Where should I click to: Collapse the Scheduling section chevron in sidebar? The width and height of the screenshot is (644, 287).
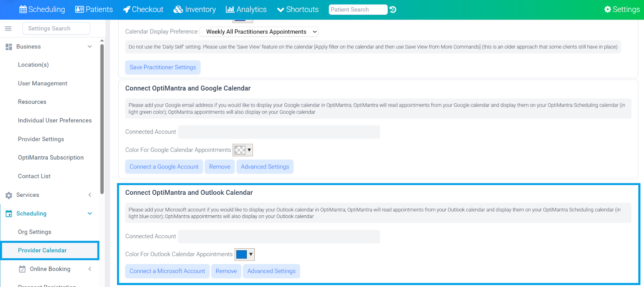(90, 214)
